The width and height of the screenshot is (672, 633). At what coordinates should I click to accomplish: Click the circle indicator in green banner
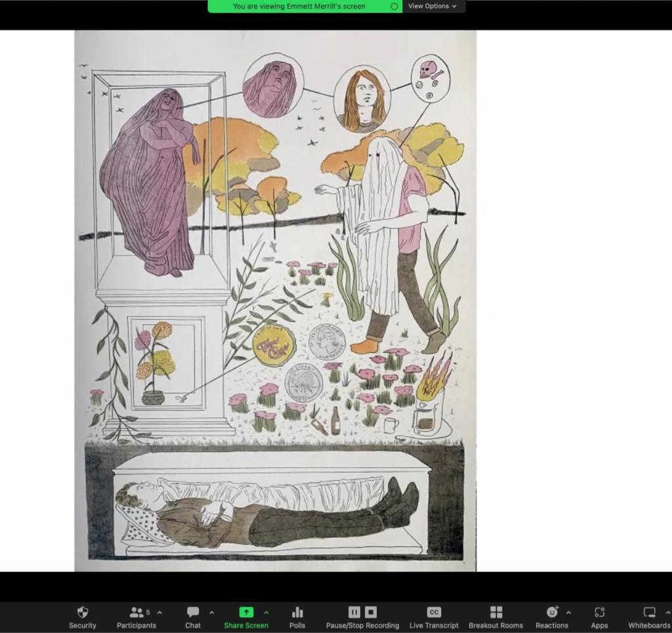(x=394, y=6)
